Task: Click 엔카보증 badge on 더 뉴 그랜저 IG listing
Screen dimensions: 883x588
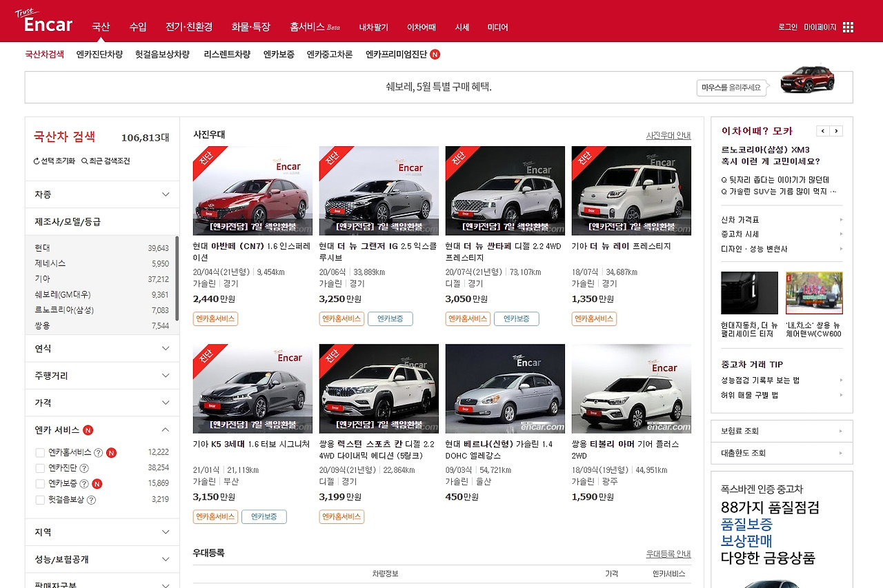Action: (x=390, y=318)
